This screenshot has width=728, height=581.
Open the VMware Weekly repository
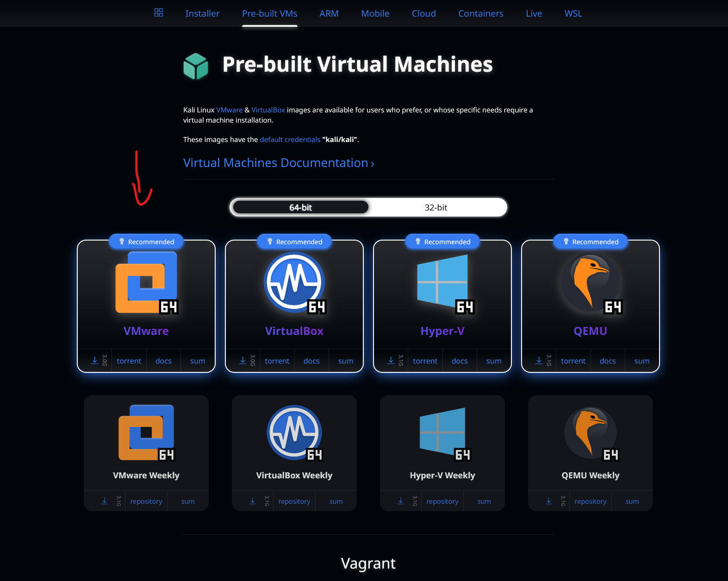pyautogui.click(x=146, y=501)
